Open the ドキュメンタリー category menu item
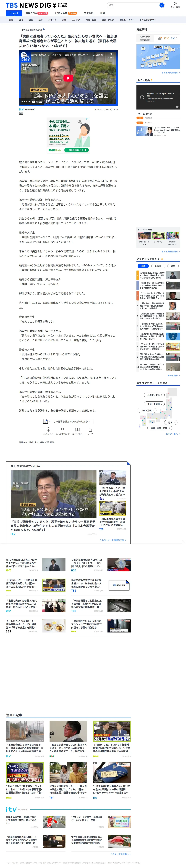186x868 pixels. [148, 20]
